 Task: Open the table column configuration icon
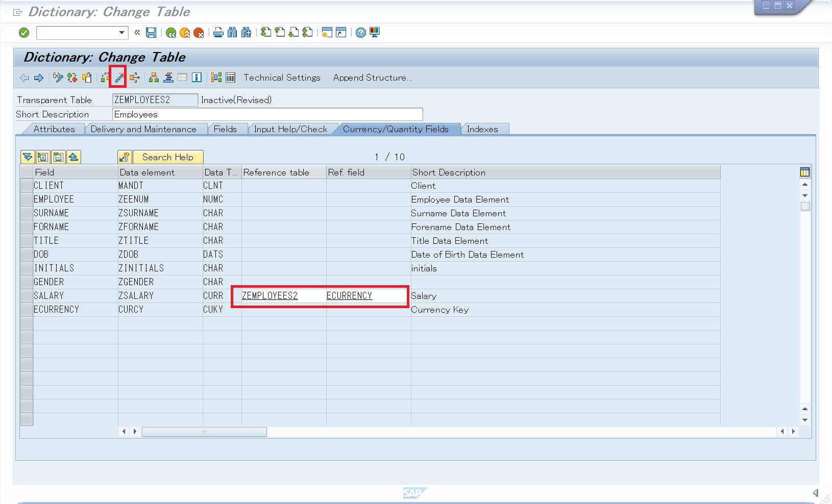[x=805, y=172]
